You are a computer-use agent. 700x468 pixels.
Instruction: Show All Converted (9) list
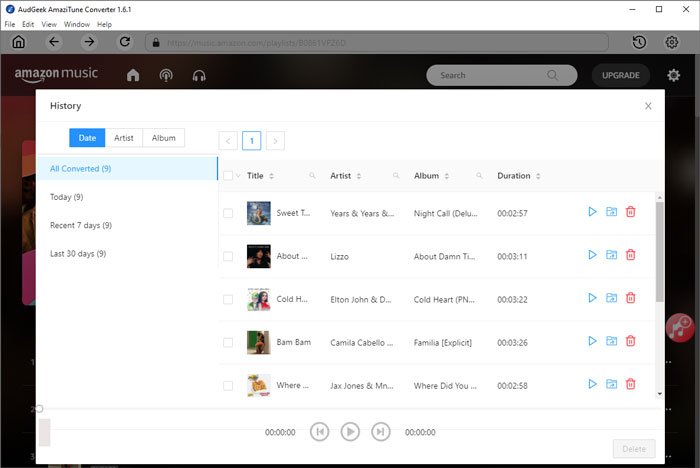coord(127,169)
